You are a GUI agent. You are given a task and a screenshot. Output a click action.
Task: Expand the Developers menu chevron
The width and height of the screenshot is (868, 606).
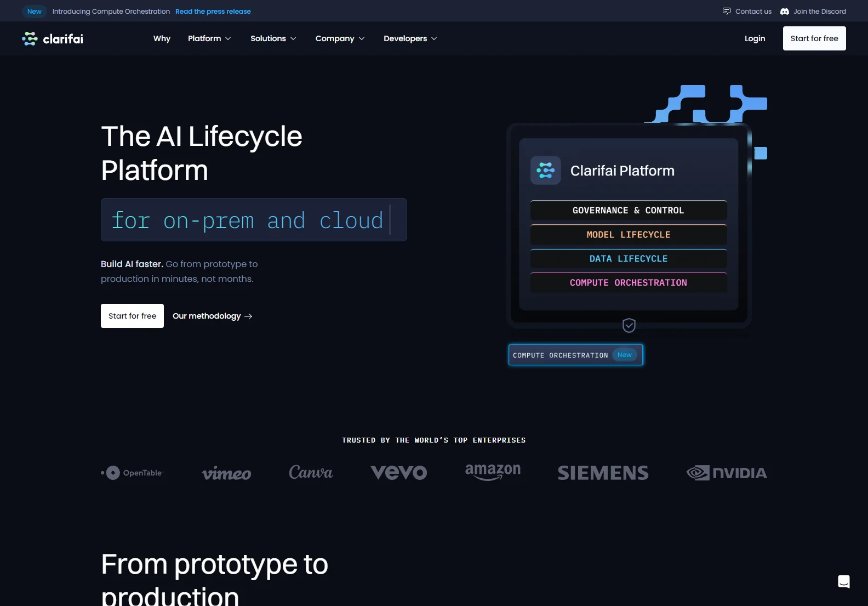click(x=434, y=38)
